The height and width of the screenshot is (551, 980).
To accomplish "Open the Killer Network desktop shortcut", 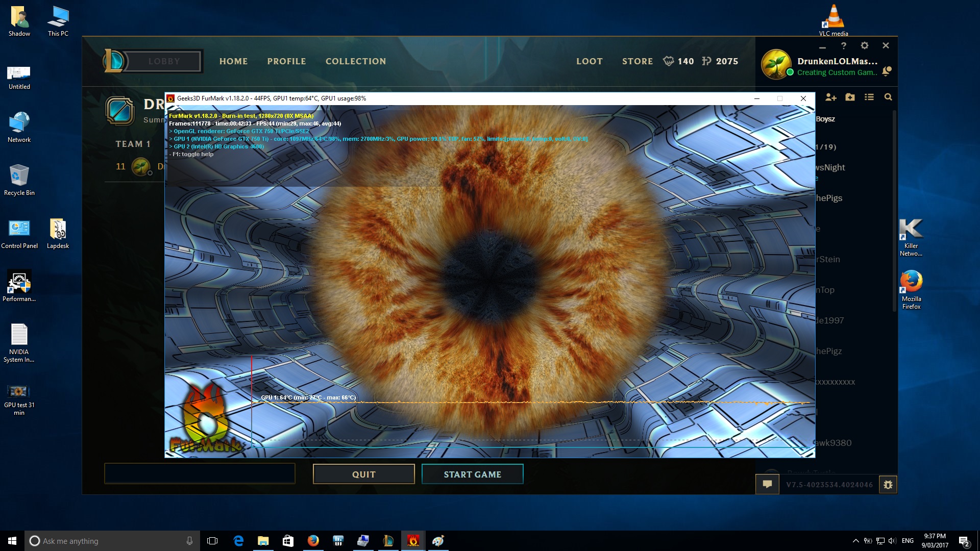I will pos(911,237).
